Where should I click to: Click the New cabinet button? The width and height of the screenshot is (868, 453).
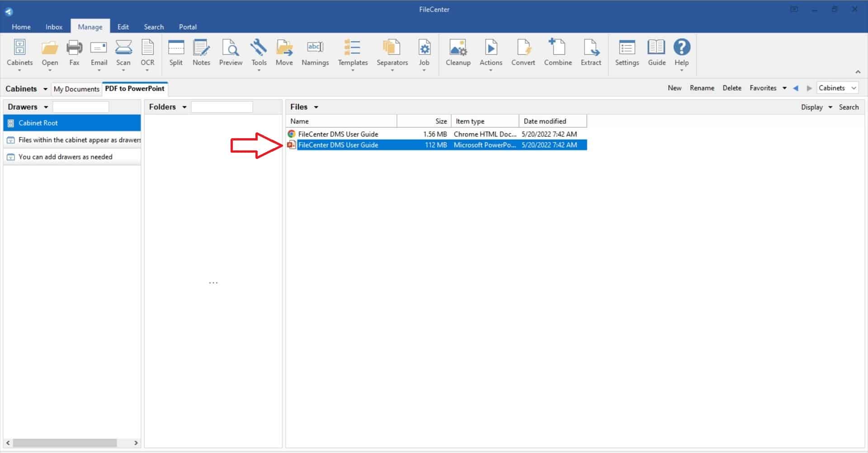(x=675, y=88)
